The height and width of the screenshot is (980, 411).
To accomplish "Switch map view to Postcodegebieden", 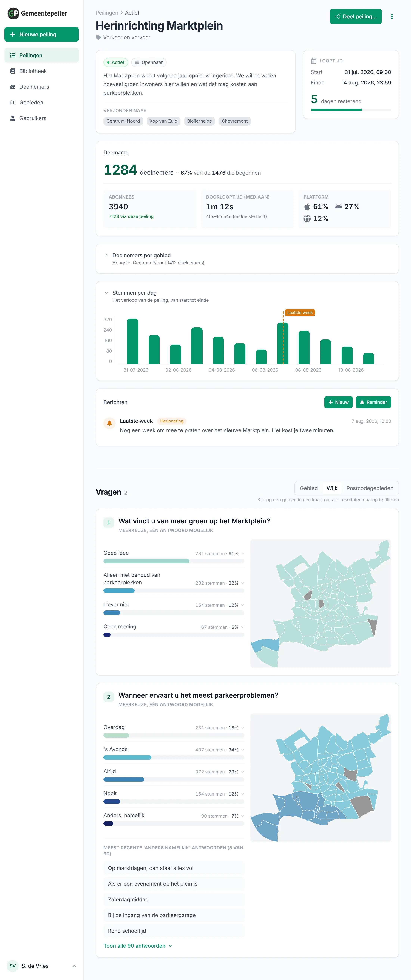I will tap(370, 488).
